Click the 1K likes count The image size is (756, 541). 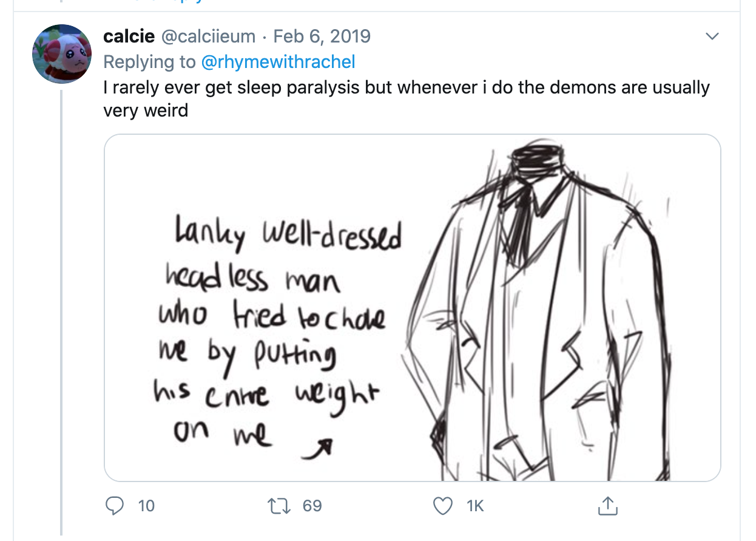[475, 506]
